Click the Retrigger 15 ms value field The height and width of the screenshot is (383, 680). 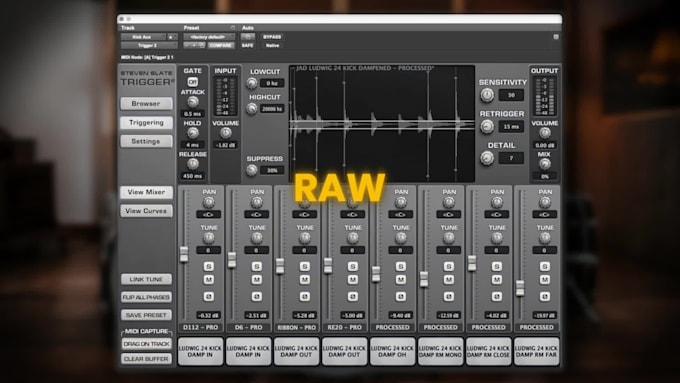(511, 127)
